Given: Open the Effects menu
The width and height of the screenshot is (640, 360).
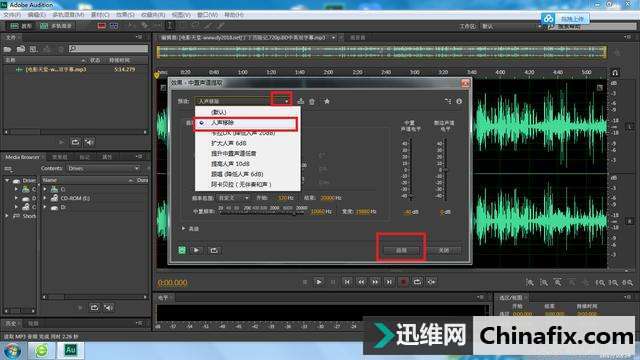Looking at the screenshot, I should click(x=125, y=15).
